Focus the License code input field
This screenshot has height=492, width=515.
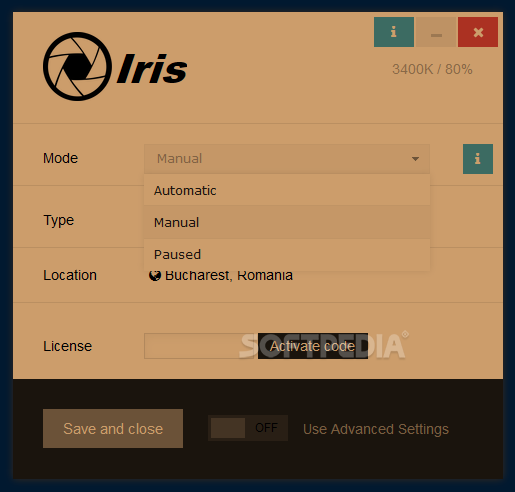coord(200,346)
